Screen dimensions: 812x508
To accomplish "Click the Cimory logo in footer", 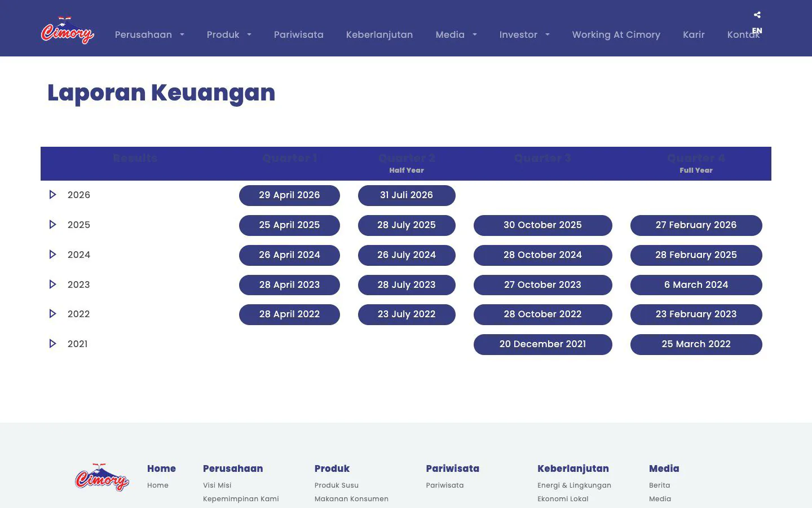I will pos(102,478).
